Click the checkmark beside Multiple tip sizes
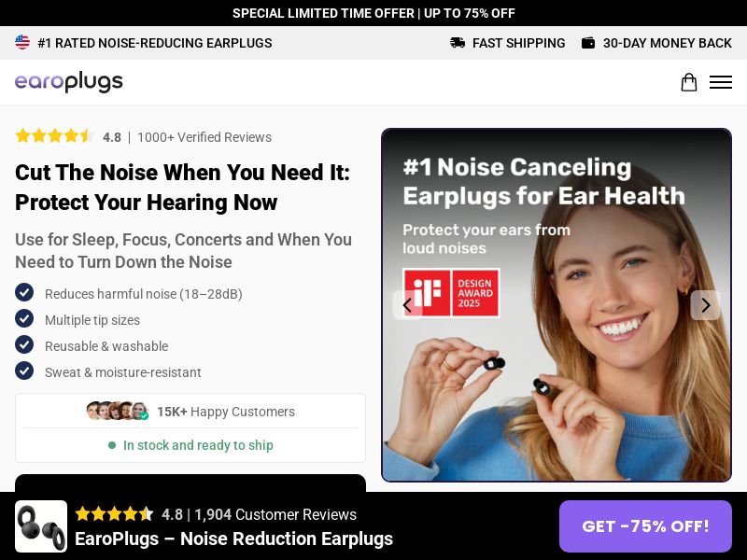 [x=24, y=318]
